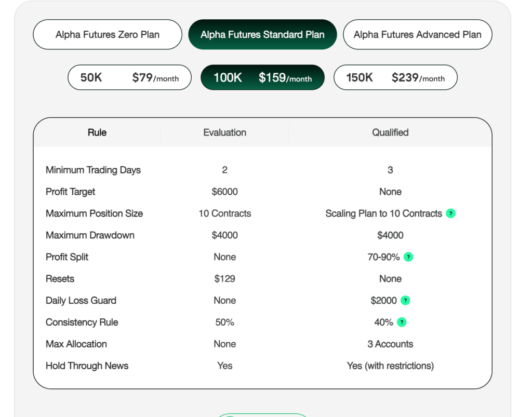Click the Maximum Drawdown row label
Screen dimensions: 532x417
pyautogui.click(x=90, y=235)
